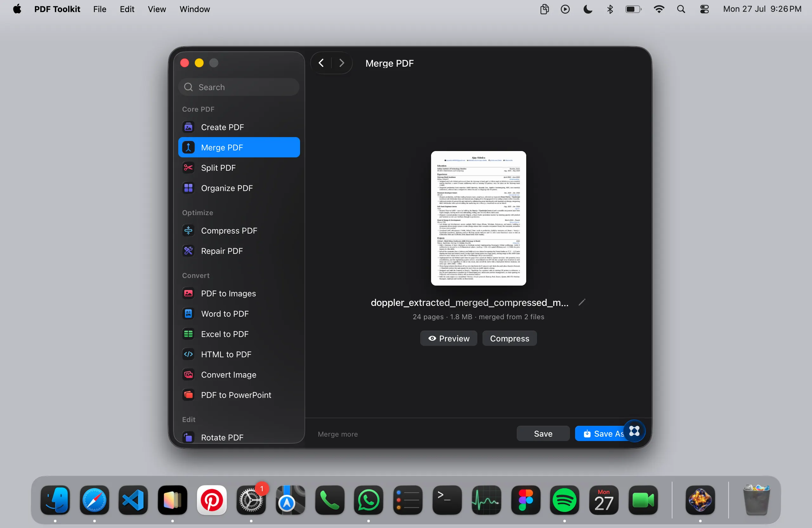Open PDF to Images converter

click(x=239, y=294)
